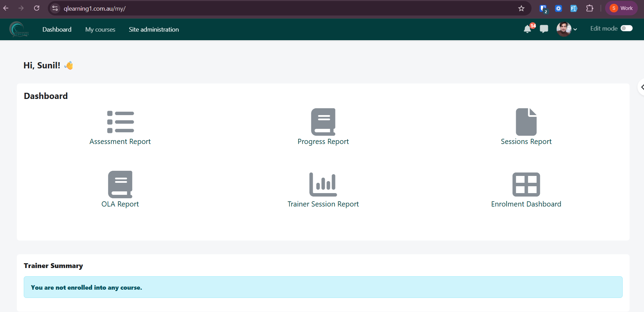Click the Trainer Session Report link text
Viewport: 644px width, 312px height.
pyautogui.click(x=323, y=204)
